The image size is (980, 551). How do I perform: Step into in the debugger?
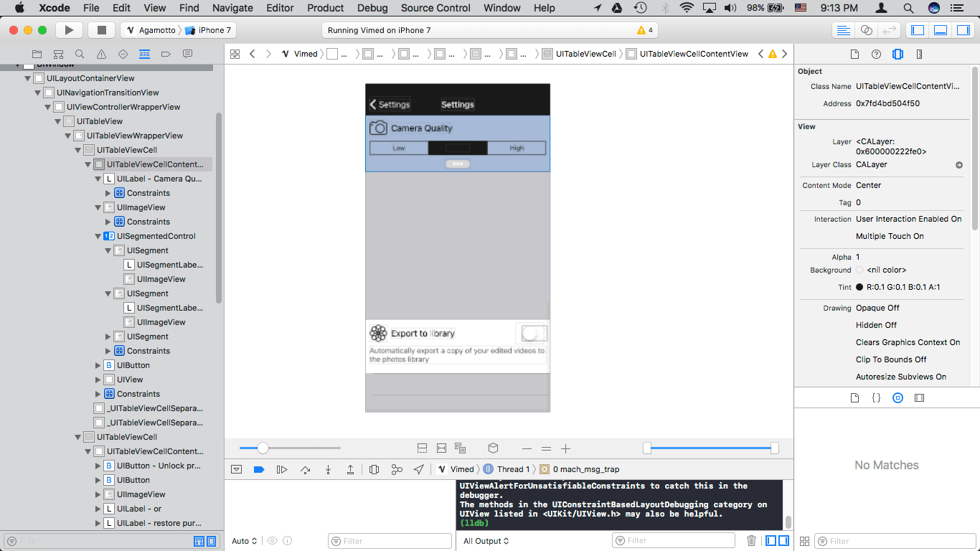tap(328, 469)
